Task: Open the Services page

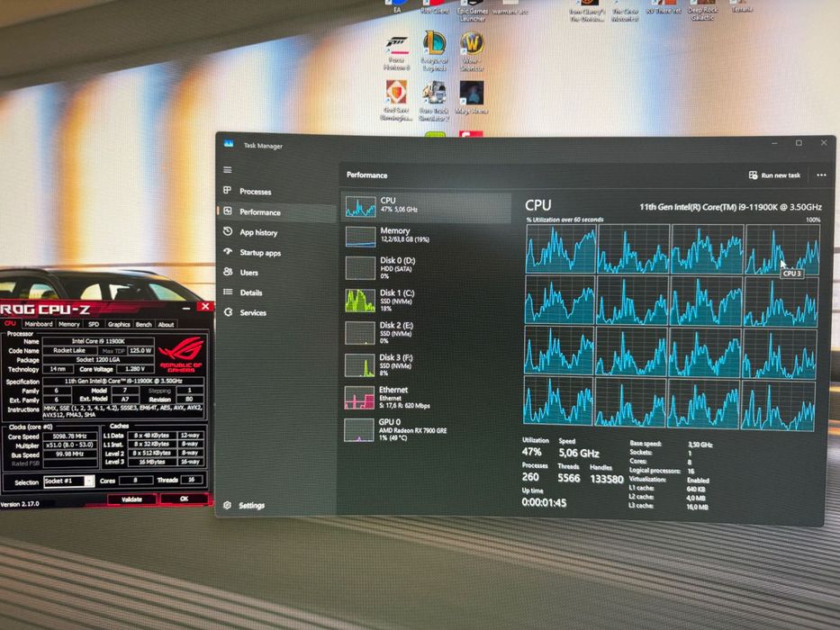Action: [x=253, y=313]
